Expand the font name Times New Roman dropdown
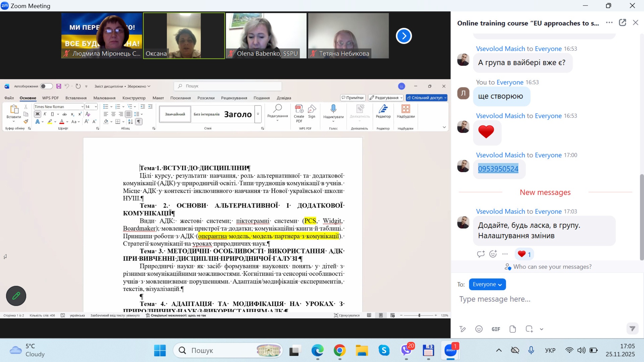The image size is (644, 362). pyautogui.click(x=82, y=107)
